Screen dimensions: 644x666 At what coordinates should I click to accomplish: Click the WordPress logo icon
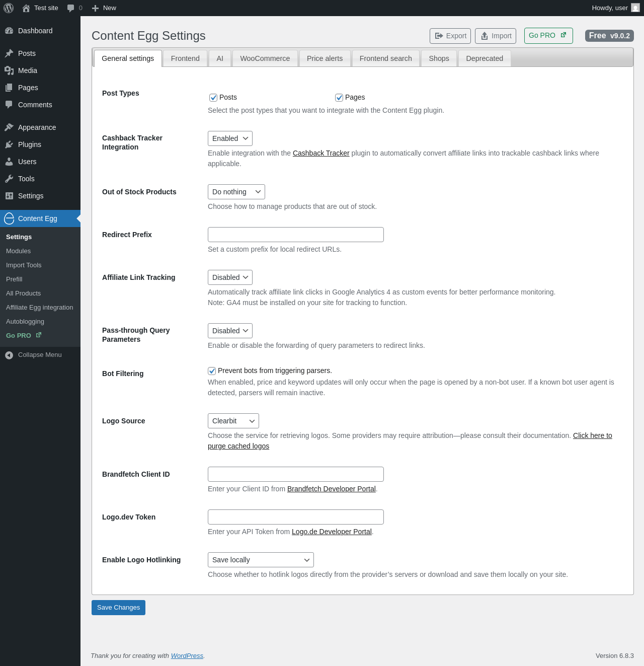[x=9, y=8]
